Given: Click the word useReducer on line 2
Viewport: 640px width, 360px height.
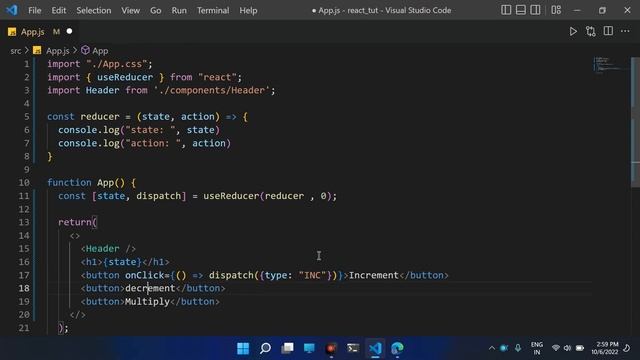Looking at the screenshot, I should coord(125,77).
